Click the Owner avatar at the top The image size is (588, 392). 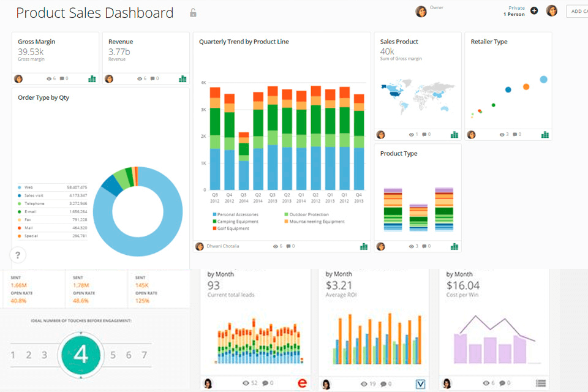click(421, 11)
